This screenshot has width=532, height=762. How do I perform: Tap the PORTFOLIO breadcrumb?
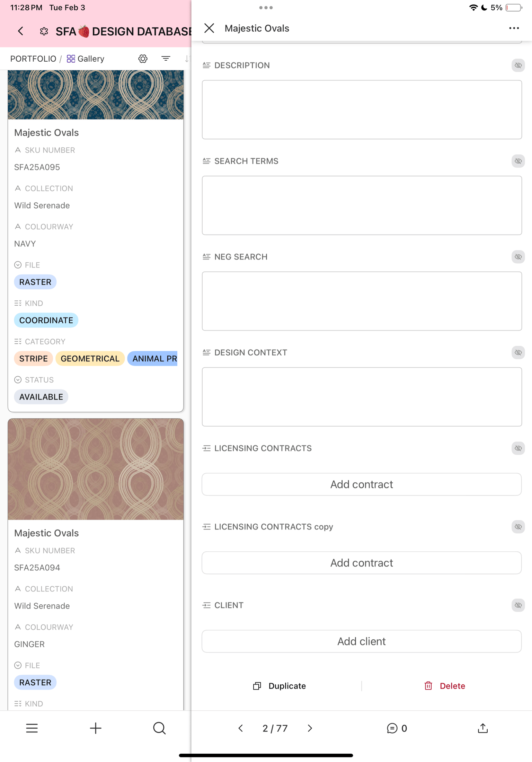pyautogui.click(x=33, y=59)
